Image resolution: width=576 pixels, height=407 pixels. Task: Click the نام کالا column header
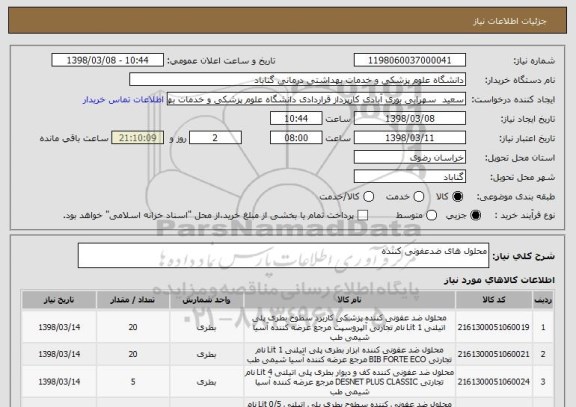(x=349, y=300)
